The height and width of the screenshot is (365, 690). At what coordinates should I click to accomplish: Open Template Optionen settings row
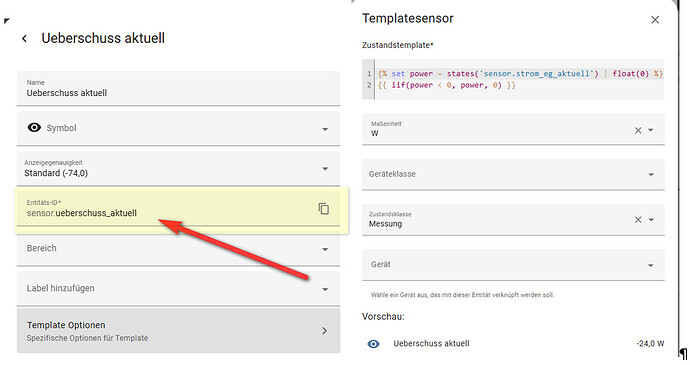[178, 331]
